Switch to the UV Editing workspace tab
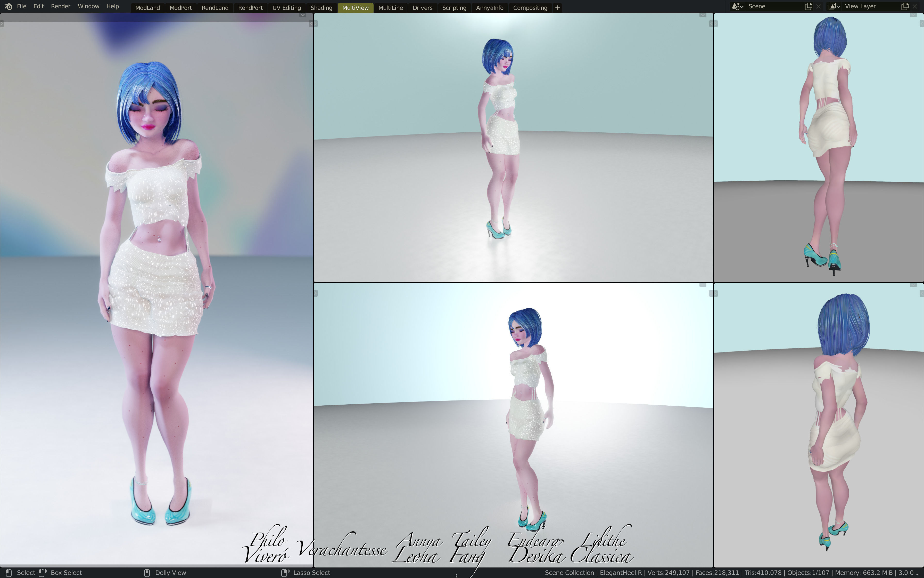This screenshot has width=924, height=578. 286,8
